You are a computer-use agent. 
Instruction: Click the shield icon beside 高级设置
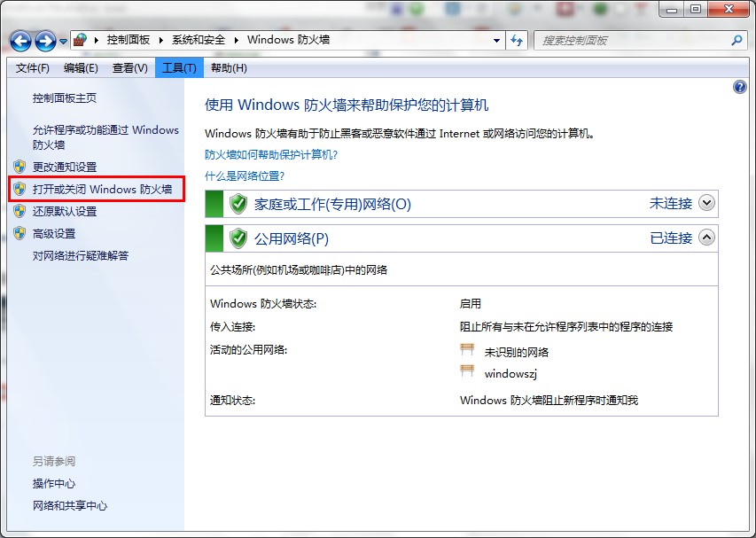coord(19,233)
